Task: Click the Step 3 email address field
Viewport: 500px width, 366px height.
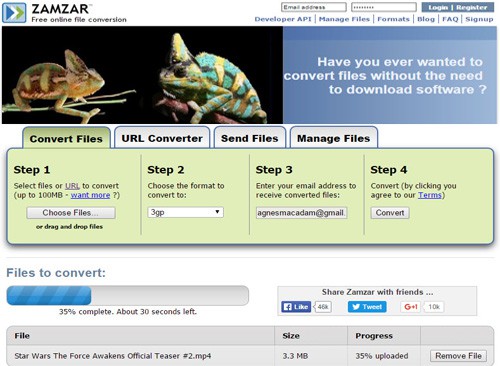Action: click(301, 213)
